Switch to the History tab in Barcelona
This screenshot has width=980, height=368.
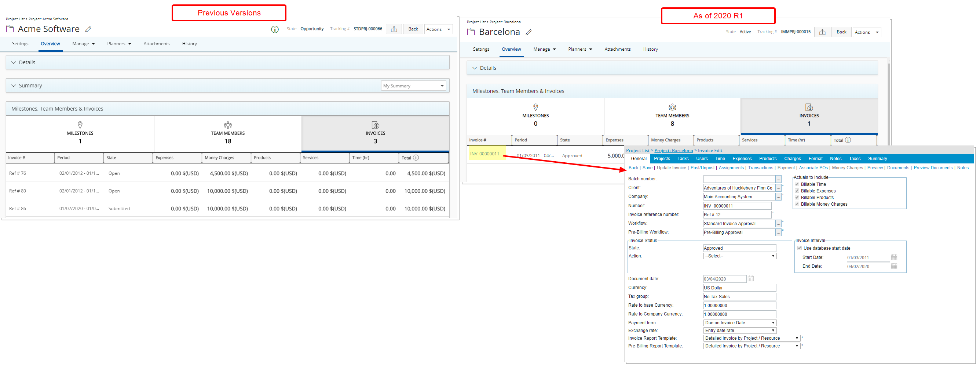pyautogui.click(x=650, y=49)
